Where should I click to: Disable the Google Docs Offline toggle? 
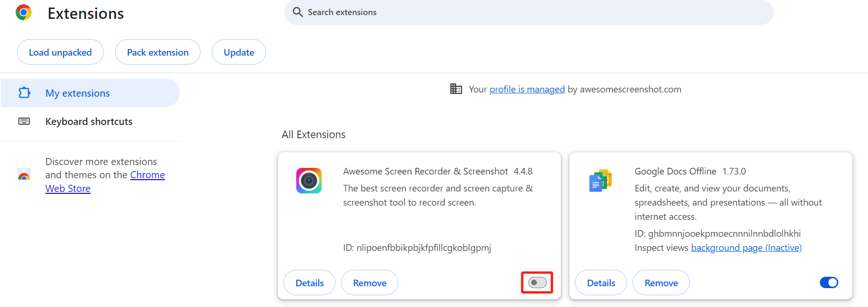point(829,282)
